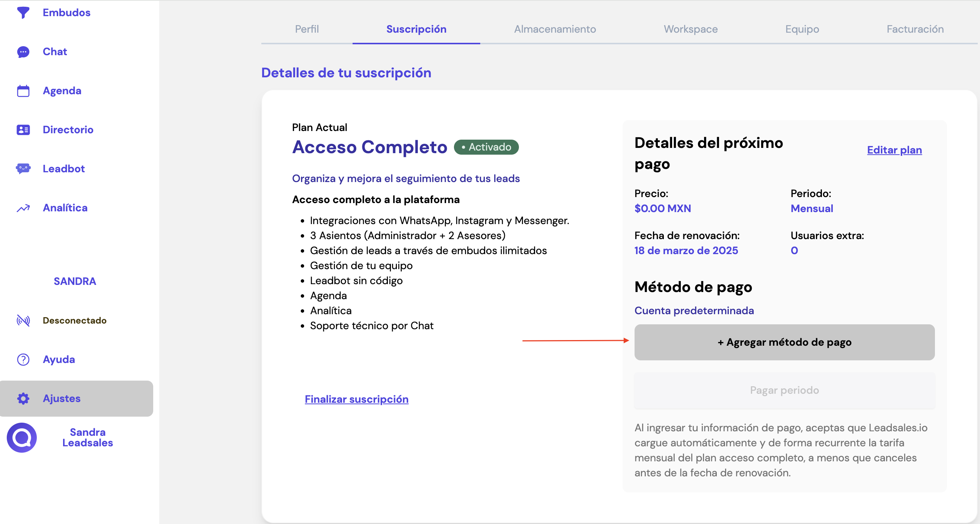This screenshot has width=980, height=524.
Task: Click the Desconectado status label
Action: pyautogui.click(x=75, y=321)
